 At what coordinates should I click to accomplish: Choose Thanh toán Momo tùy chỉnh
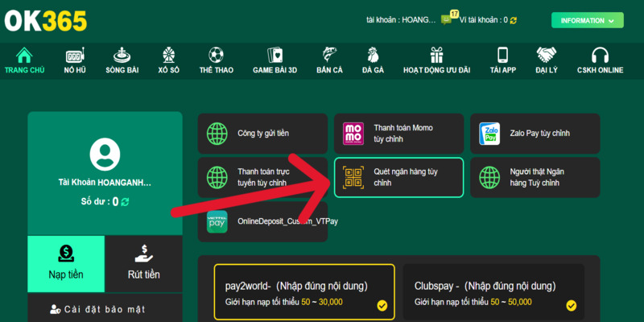[x=398, y=134]
